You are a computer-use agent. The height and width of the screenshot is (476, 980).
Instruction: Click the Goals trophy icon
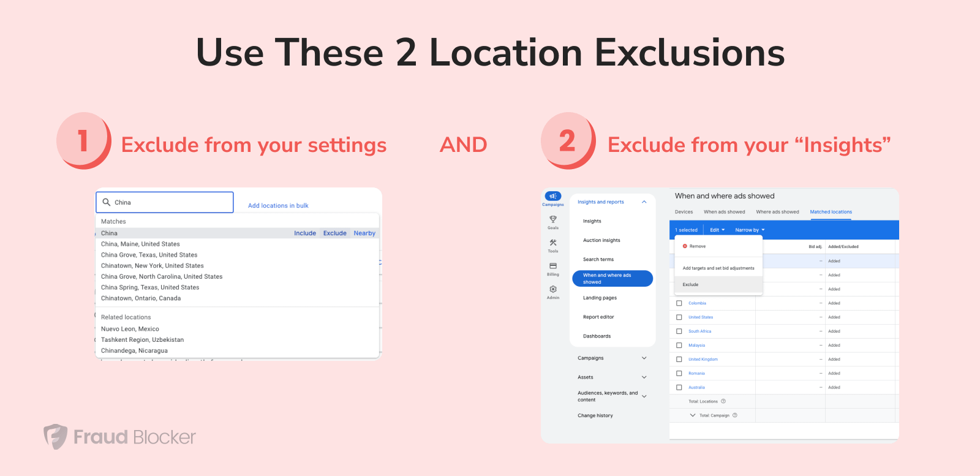(x=552, y=219)
